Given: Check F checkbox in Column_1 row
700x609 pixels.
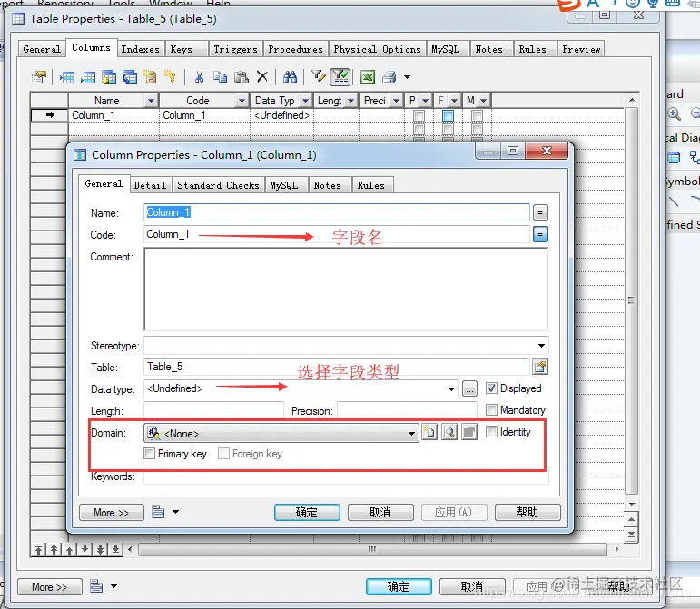Looking at the screenshot, I should pos(448,115).
